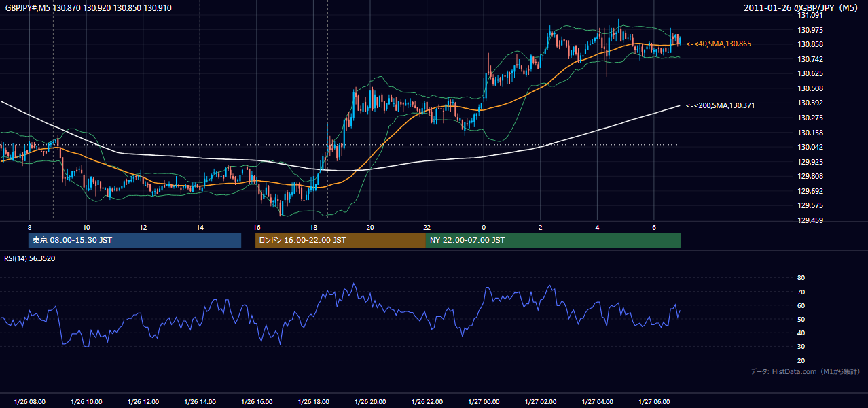Screen dimensions: 868x408
Task: Click the 40 SMA 130.865 label
Action: (x=719, y=44)
